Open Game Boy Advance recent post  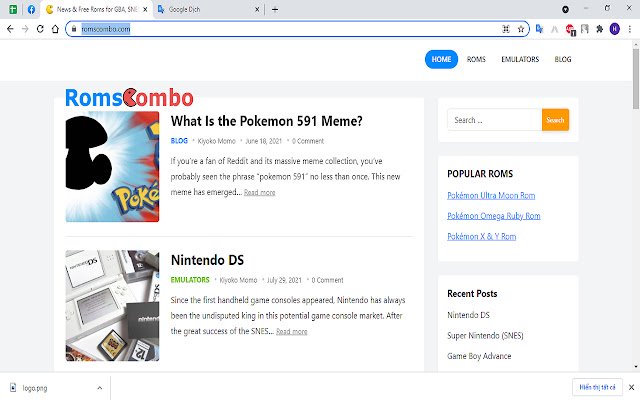point(479,356)
